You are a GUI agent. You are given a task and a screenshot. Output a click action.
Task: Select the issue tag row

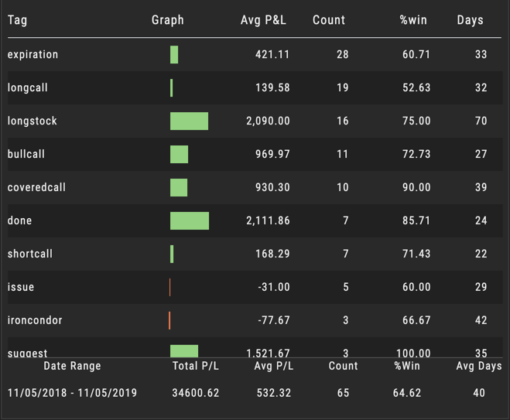tap(21, 288)
